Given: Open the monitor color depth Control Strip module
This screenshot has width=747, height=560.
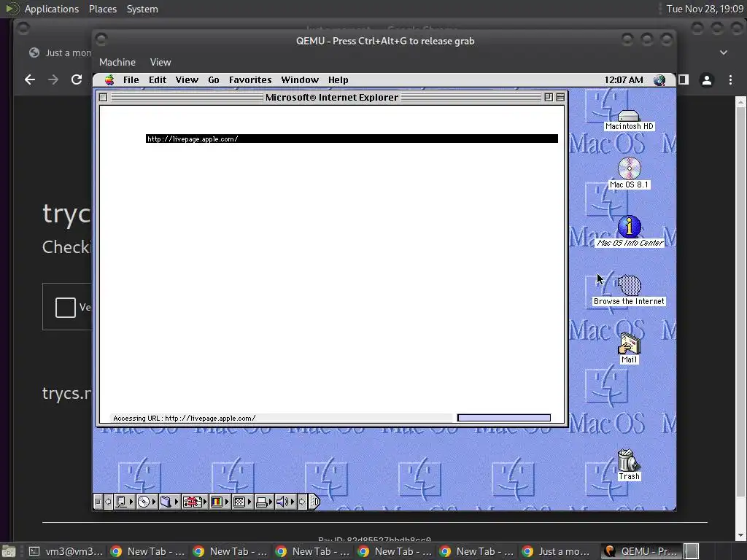Looking at the screenshot, I should pos(220,502).
